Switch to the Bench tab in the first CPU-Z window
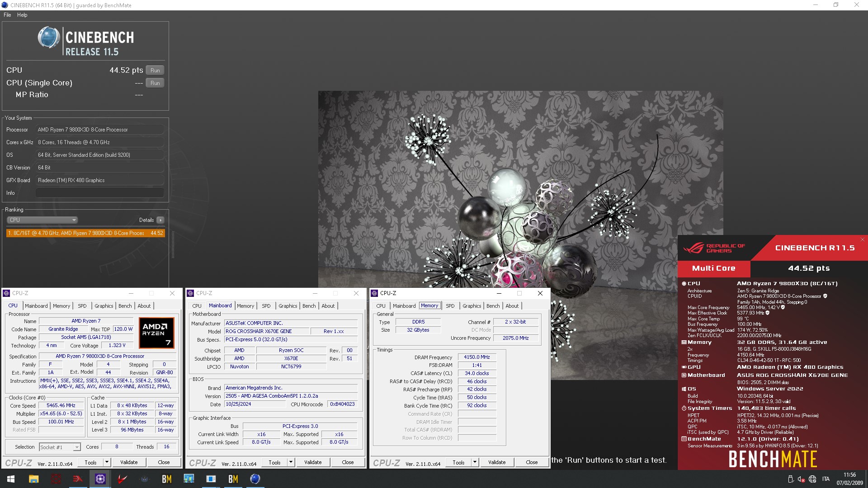 (x=125, y=306)
